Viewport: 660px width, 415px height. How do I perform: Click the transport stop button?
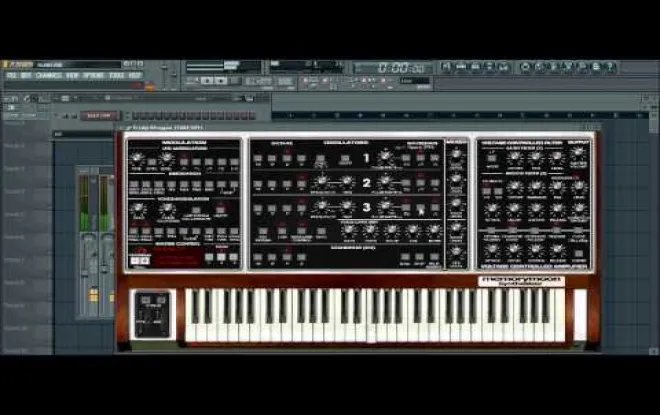point(221,80)
